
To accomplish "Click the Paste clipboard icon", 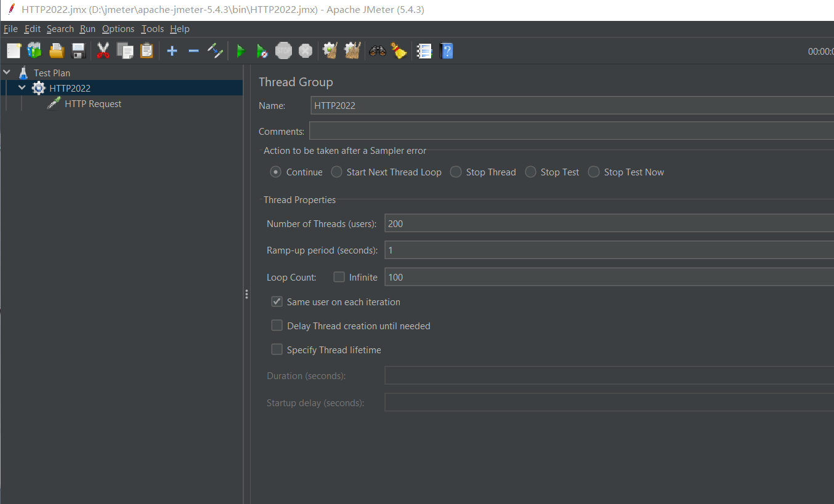I will tap(147, 50).
